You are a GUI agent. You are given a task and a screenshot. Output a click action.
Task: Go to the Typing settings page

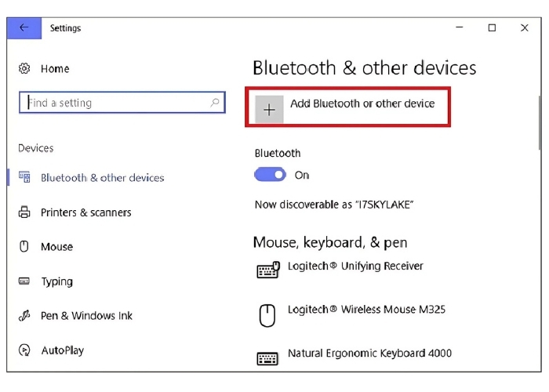pos(56,281)
